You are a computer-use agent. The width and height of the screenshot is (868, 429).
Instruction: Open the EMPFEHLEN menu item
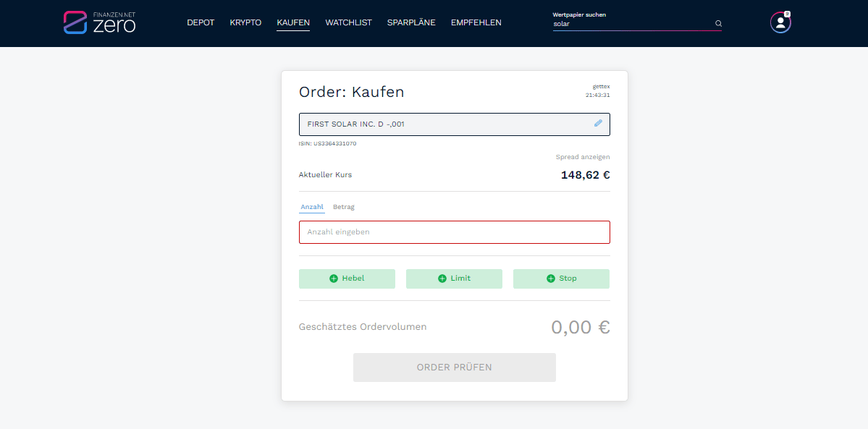coord(476,22)
